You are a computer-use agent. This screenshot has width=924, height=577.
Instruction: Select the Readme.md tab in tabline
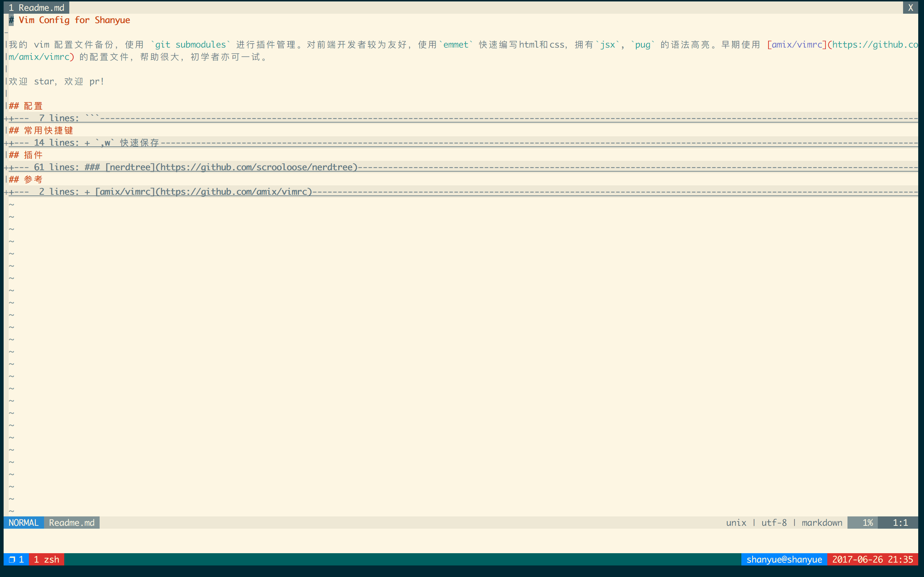coord(37,8)
